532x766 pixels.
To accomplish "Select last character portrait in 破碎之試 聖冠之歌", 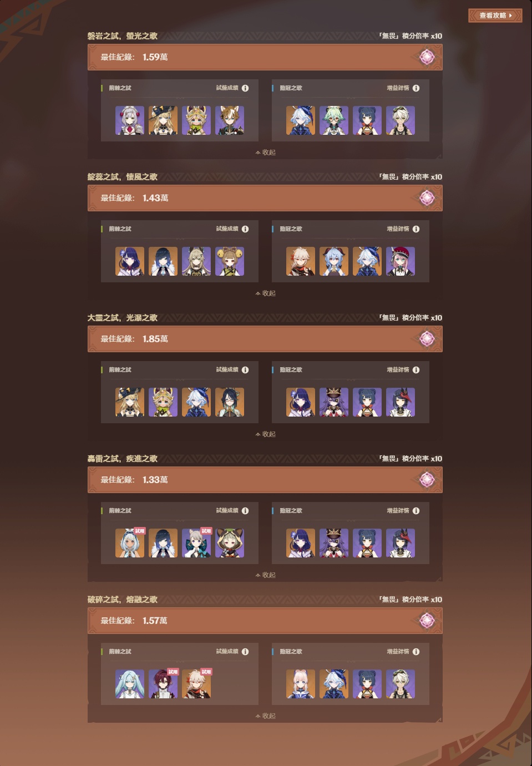I will coord(401,684).
